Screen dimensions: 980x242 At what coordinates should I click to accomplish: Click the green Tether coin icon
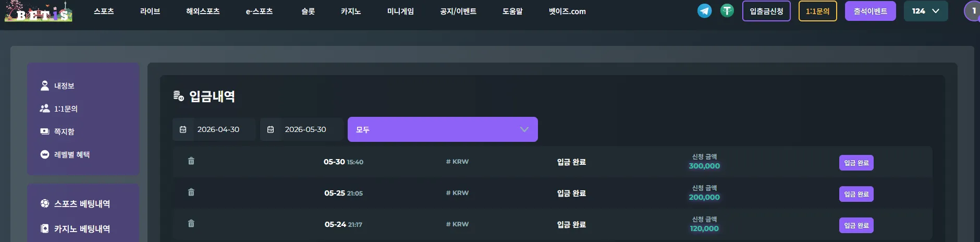tap(727, 10)
